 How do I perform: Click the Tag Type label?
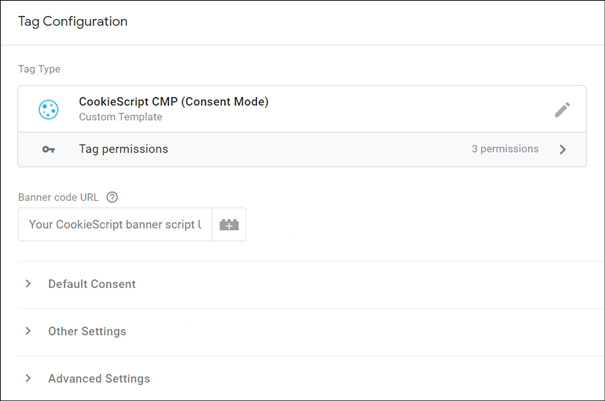tap(39, 69)
